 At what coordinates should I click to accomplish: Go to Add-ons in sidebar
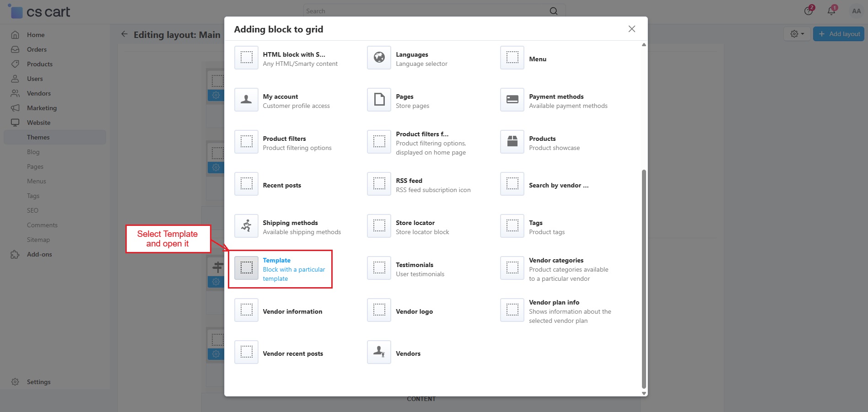[39, 254]
